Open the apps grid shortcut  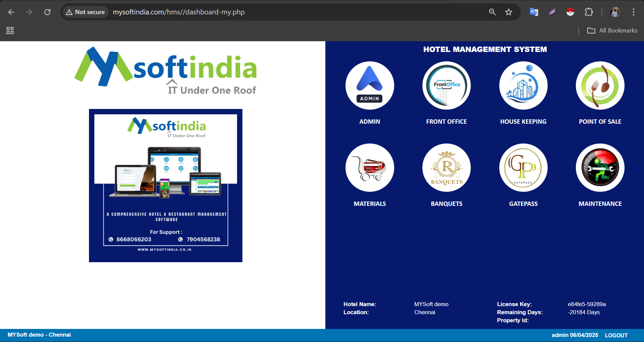10,31
